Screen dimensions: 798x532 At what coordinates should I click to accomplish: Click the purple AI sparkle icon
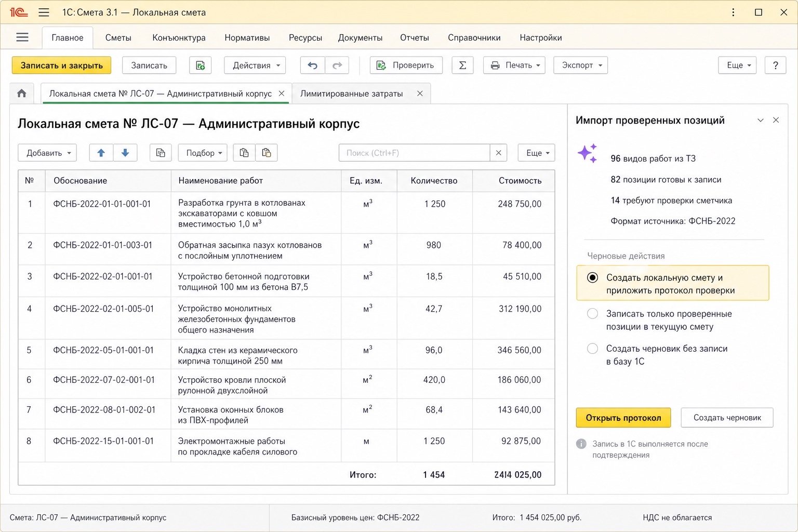tap(588, 153)
